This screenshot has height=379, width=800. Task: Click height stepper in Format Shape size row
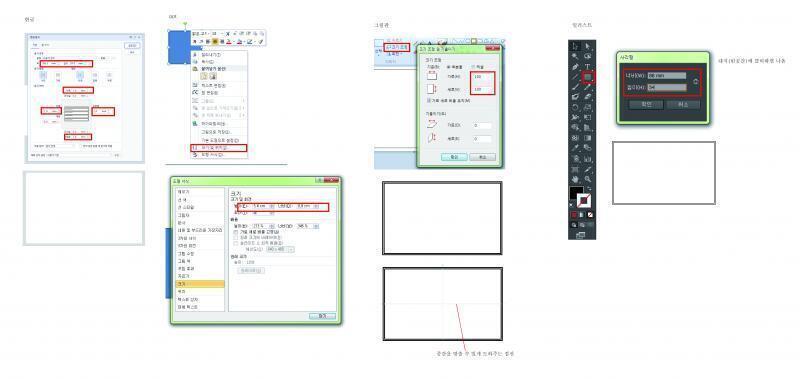tap(271, 206)
